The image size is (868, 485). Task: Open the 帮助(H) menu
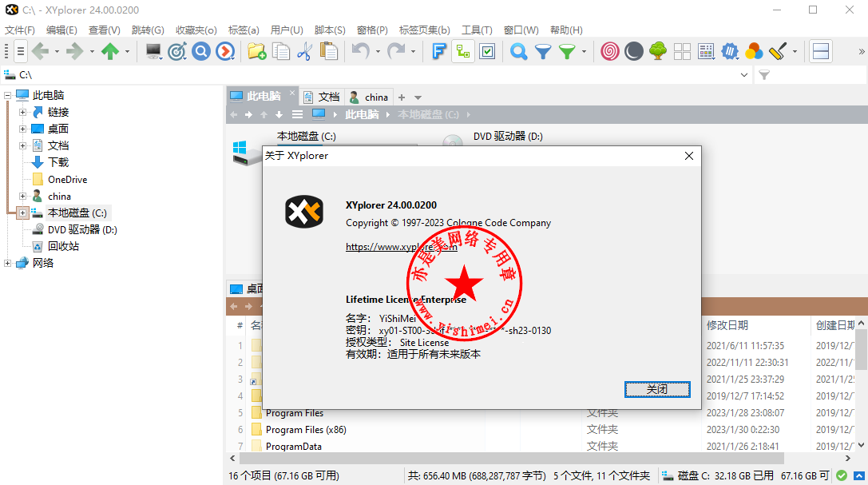click(566, 30)
